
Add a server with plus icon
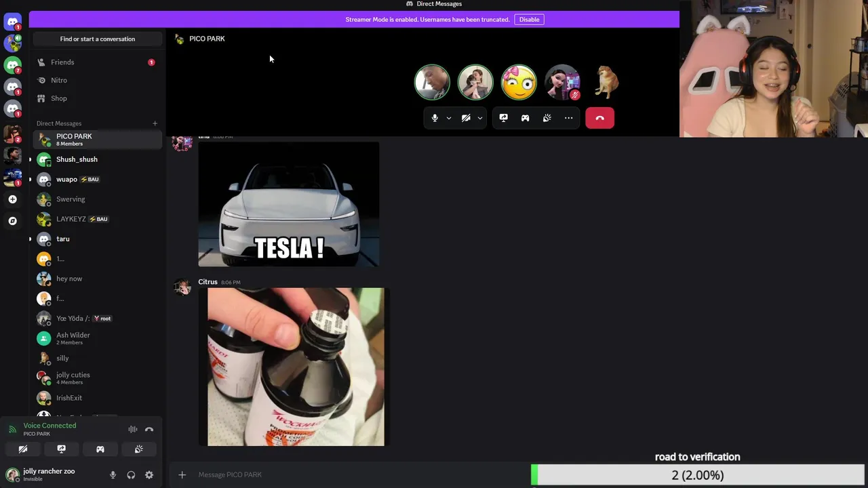click(x=13, y=199)
